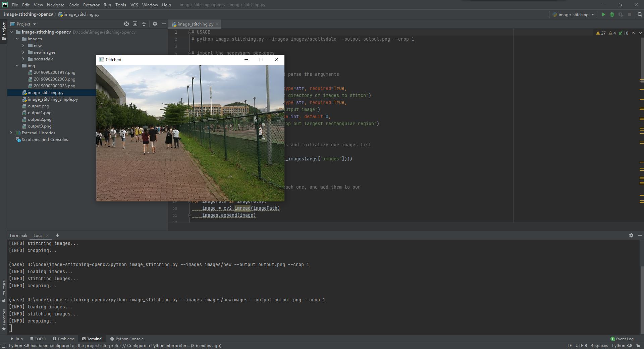This screenshot has width=644, height=349.
Task: Collapse the images folder
Action: (17, 39)
